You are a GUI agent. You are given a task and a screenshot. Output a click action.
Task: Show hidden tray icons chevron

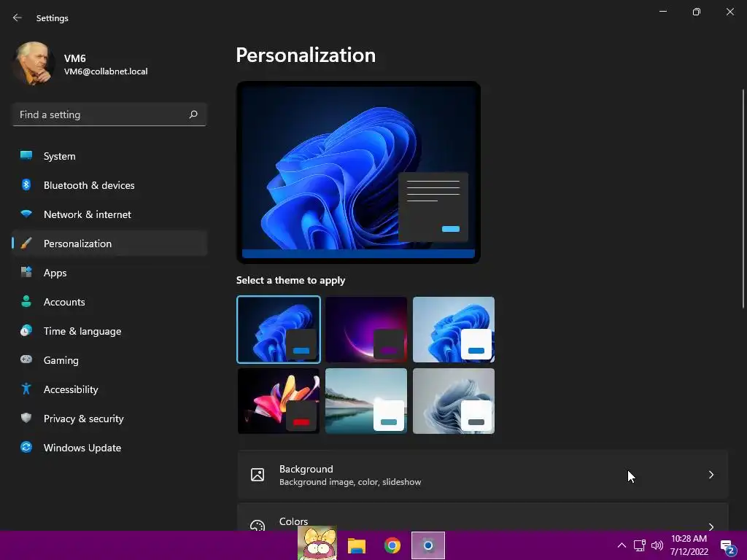click(x=622, y=545)
